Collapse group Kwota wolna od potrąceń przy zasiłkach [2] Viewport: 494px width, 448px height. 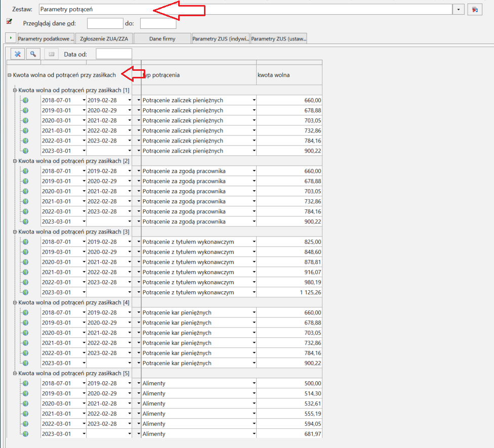pyautogui.click(x=15, y=161)
